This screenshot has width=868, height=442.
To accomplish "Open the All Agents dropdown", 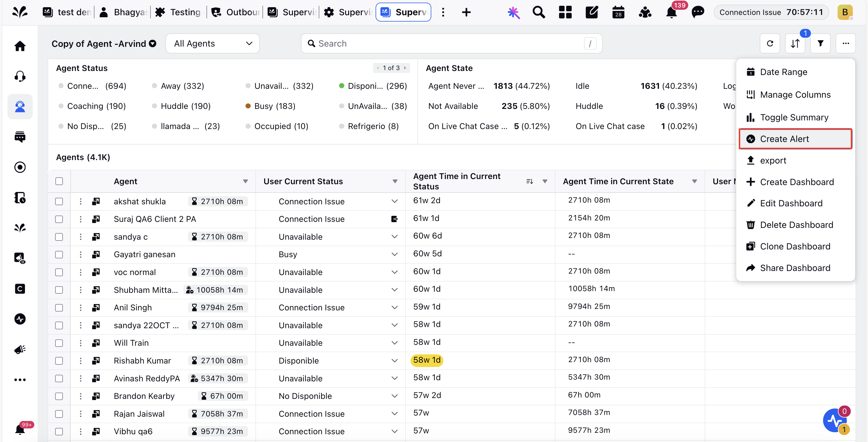I will tap(212, 43).
